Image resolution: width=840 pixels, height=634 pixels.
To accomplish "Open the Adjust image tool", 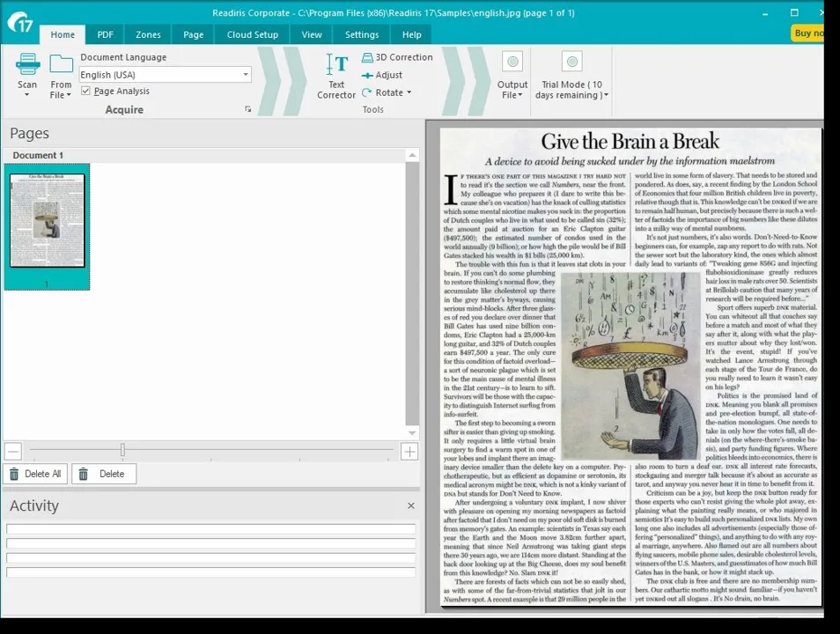I will (382, 75).
